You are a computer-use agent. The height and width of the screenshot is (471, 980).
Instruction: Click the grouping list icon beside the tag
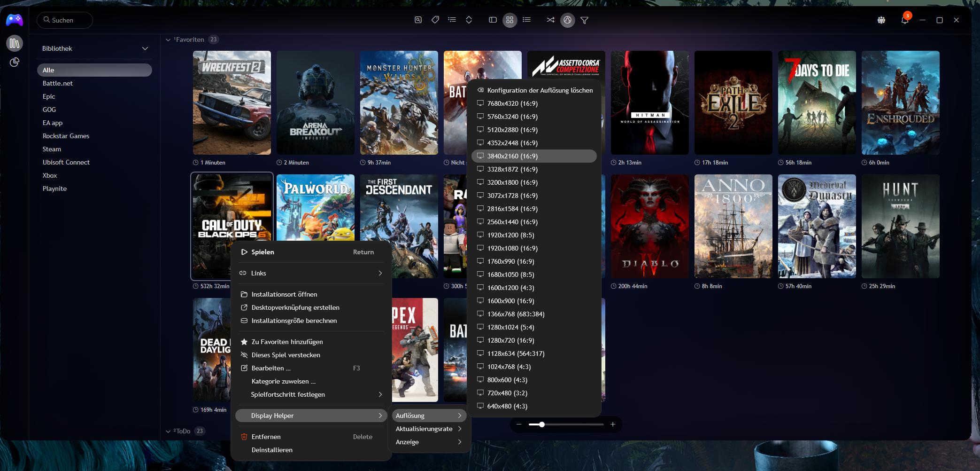[452, 20]
